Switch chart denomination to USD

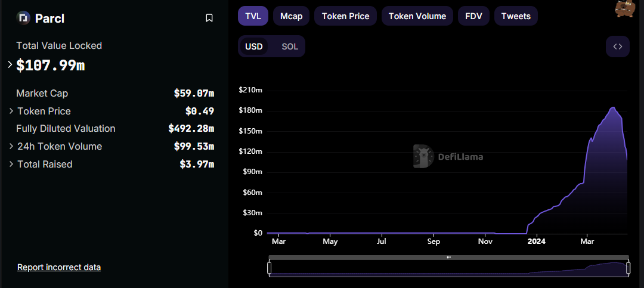coord(254,47)
